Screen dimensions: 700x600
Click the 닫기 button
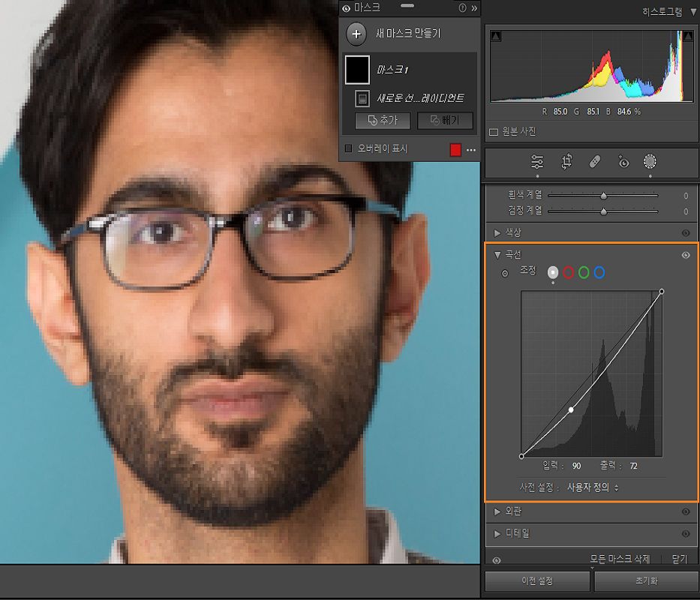pyautogui.click(x=680, y=559)
